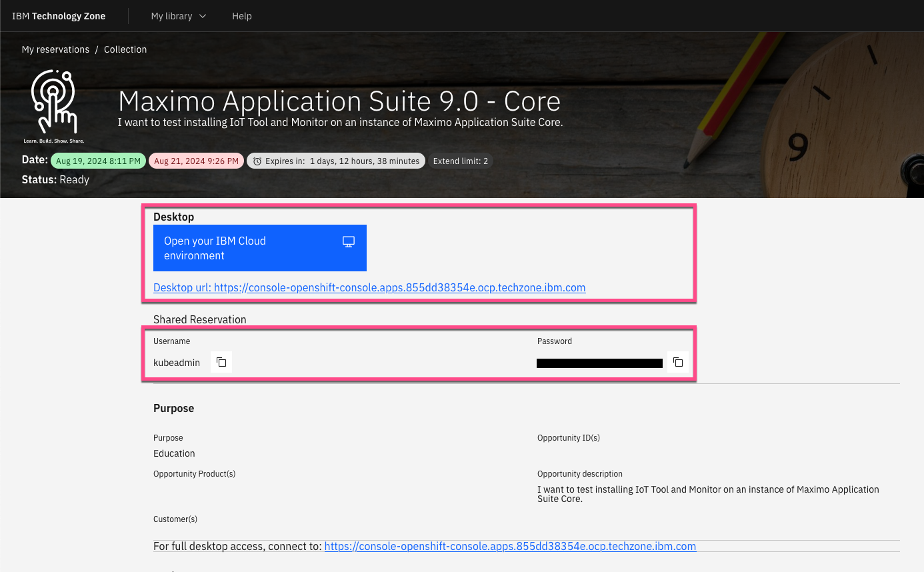Select the kubeadmin username text
Viewport: 924px width, 572px height.
click(177, 363)
